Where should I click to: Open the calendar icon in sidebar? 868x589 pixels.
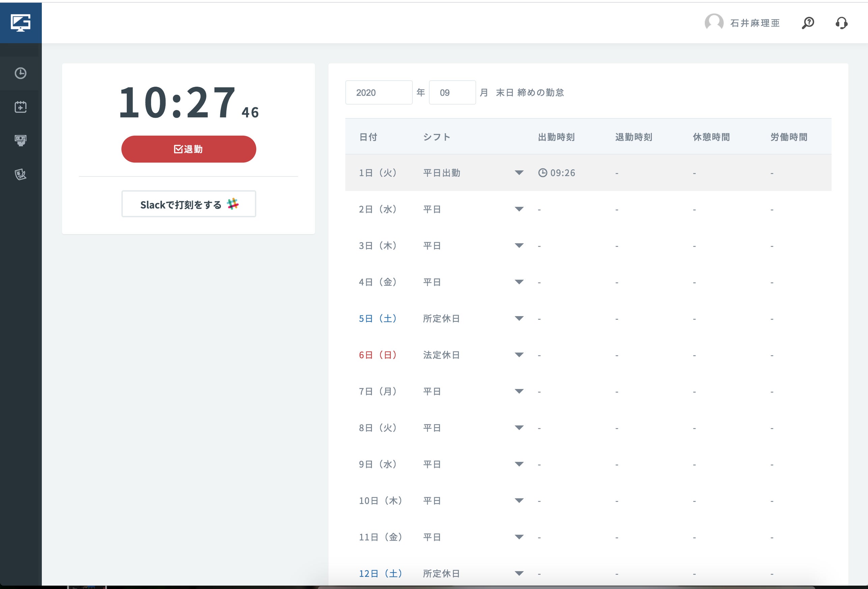21,107
